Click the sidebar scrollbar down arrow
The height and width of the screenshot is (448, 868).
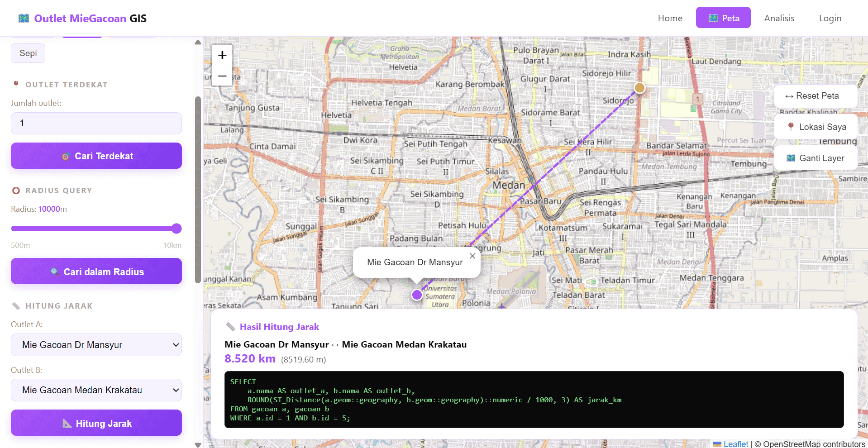click(198, 444)
